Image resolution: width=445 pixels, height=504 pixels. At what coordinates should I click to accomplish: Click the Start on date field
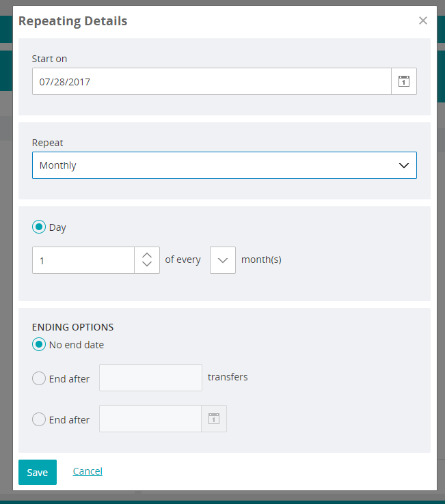click(x=211, y=81)
